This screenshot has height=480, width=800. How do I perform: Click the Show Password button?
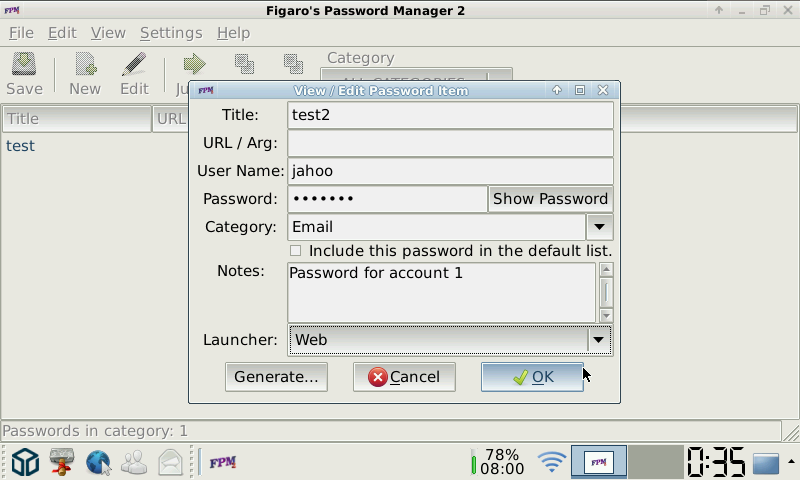[x=551, y=199]
